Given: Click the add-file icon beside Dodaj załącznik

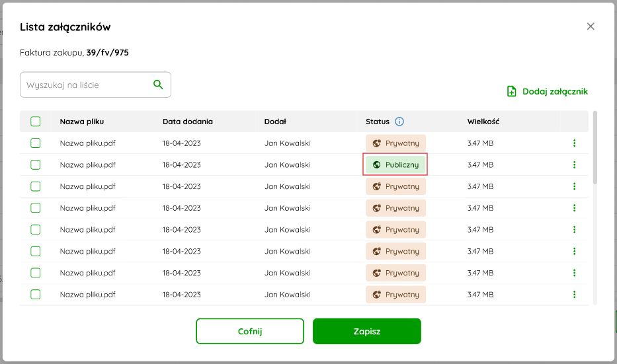Looking at the screenshot, I should [x=512, y=92].
